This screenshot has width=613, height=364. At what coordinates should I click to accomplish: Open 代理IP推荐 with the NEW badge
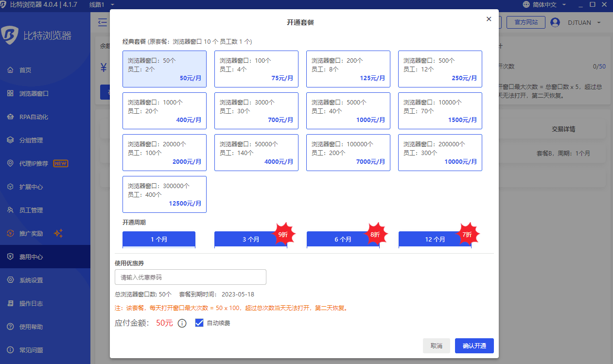10,163
